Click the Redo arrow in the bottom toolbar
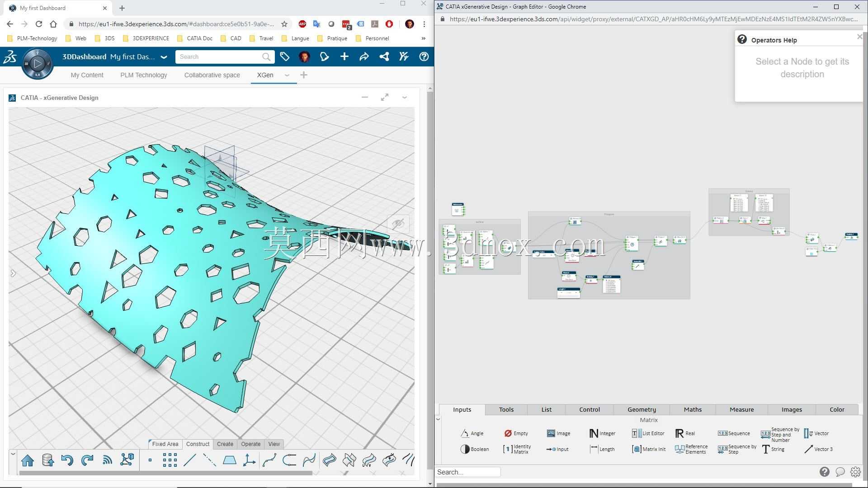Screen dimensions: 868x488 [x=87, y=460]
